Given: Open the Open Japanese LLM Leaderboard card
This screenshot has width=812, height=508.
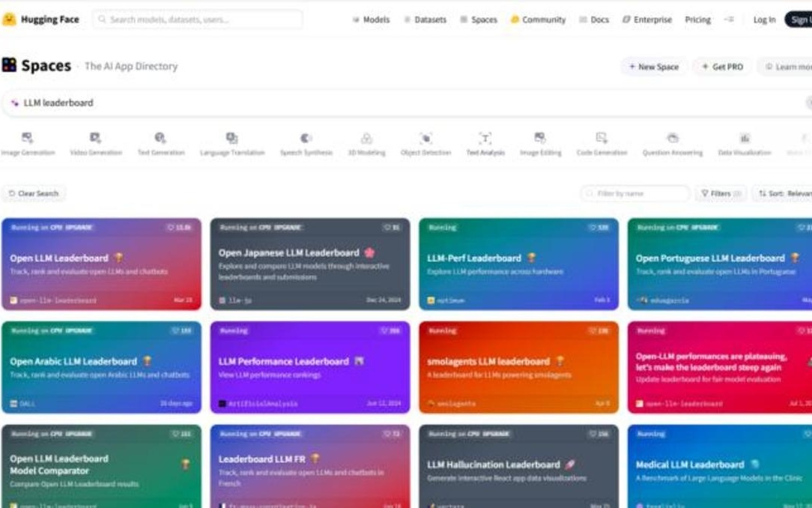Looking at the screenshot, I should tap(309, 264).
